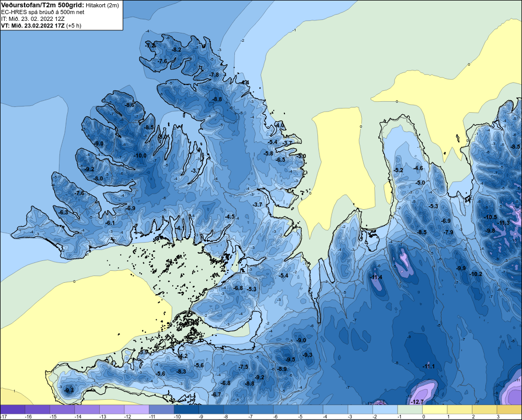The height and width of the screenshot is (420, 522).
Task: Click the -12.7 temperature label
Action: click(417, 402)
